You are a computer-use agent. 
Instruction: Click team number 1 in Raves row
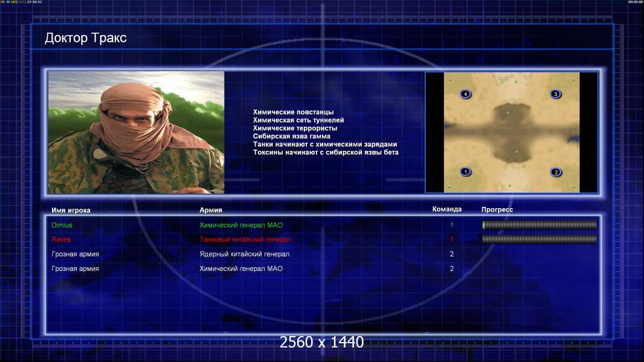coord(451,240)
